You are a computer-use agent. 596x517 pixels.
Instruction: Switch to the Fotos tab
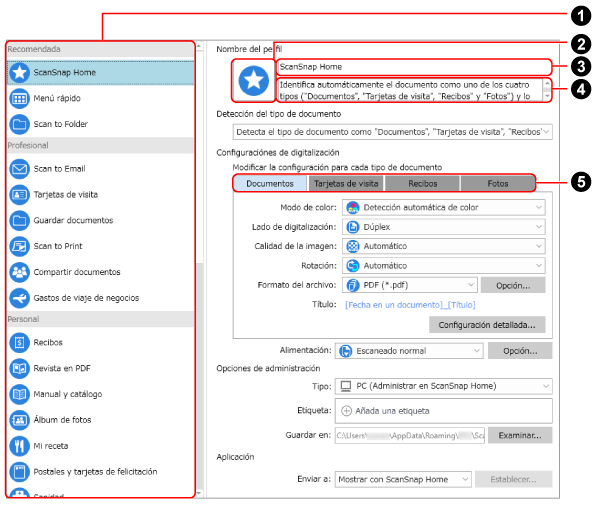tap(498, 184)
